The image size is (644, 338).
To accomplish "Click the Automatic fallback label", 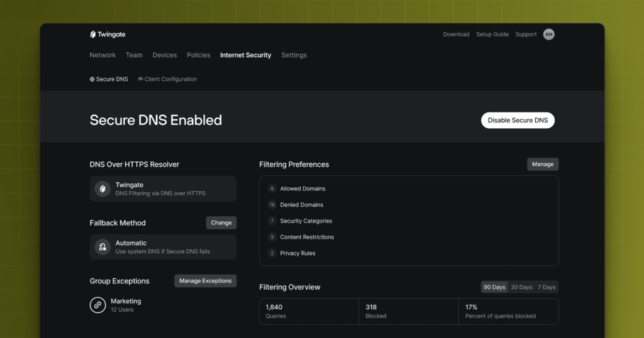I will coord(131,243).
